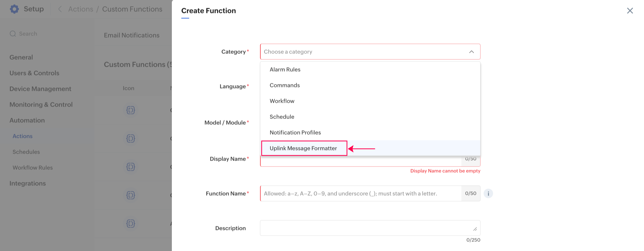Collapse the Category dropdown using its chevron
Image resolution: width=644 pixels, height=251 pixels.
click(x=471, y=52)
